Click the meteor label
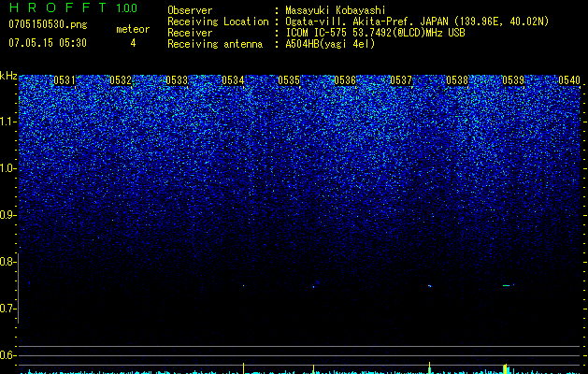 tap(133, 29)
